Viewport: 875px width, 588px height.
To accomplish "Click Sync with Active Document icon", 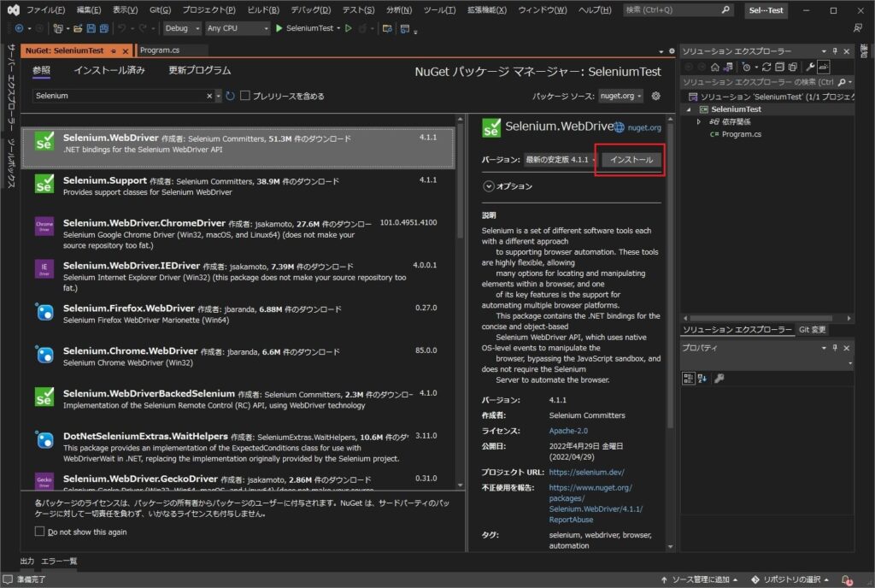I will click(766, 67).
